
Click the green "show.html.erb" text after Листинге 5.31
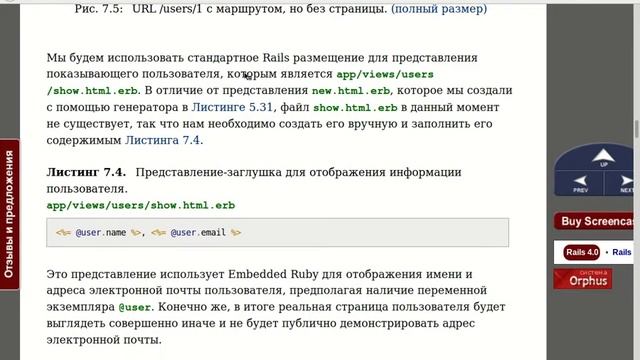(355, 108)
